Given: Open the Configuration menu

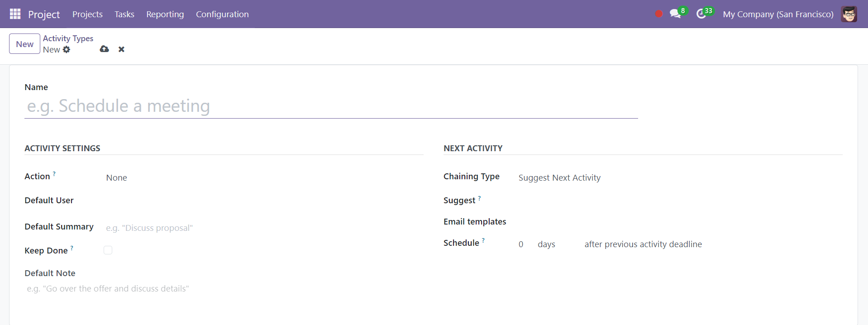Looking at the screenshot, I should (222, 14).
